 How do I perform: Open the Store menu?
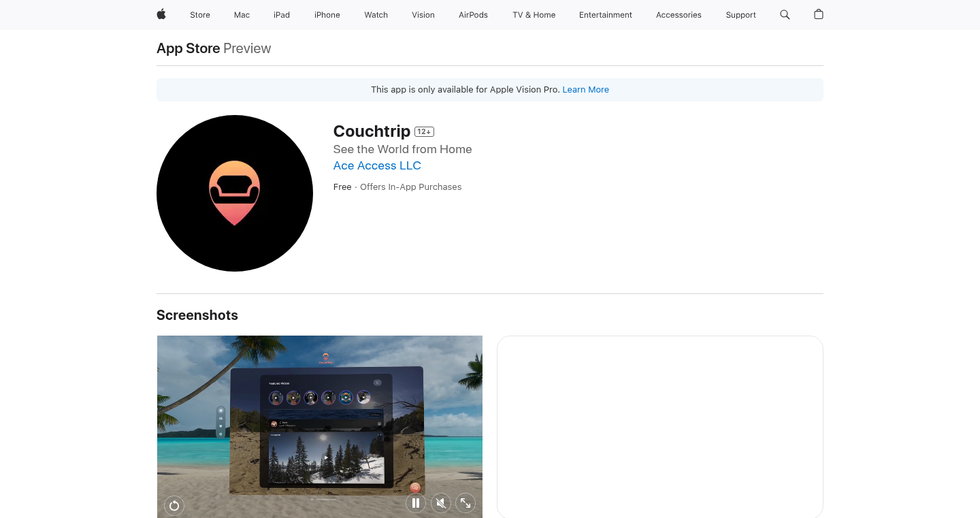[x=200, y=15]
